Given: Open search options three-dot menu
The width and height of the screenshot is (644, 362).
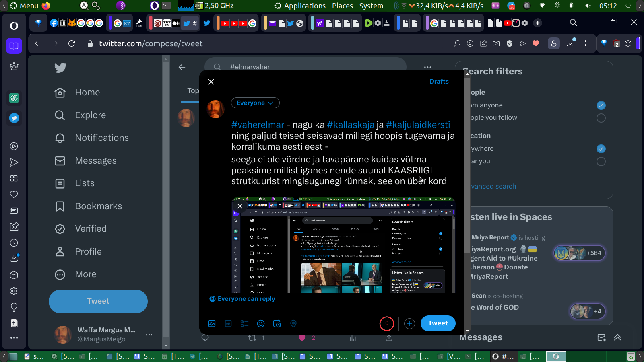Looking at the screenshot, I should tap(427, 67).
